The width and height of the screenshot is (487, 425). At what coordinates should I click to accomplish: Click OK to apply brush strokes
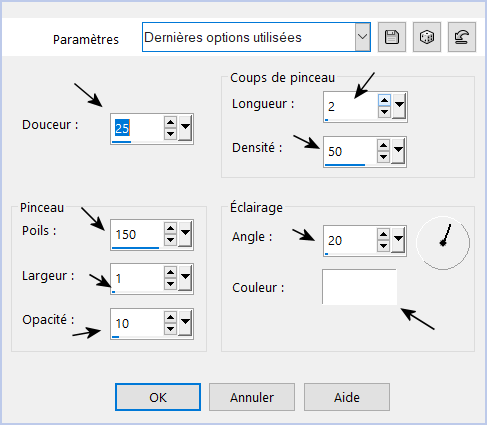coord(158,397)
